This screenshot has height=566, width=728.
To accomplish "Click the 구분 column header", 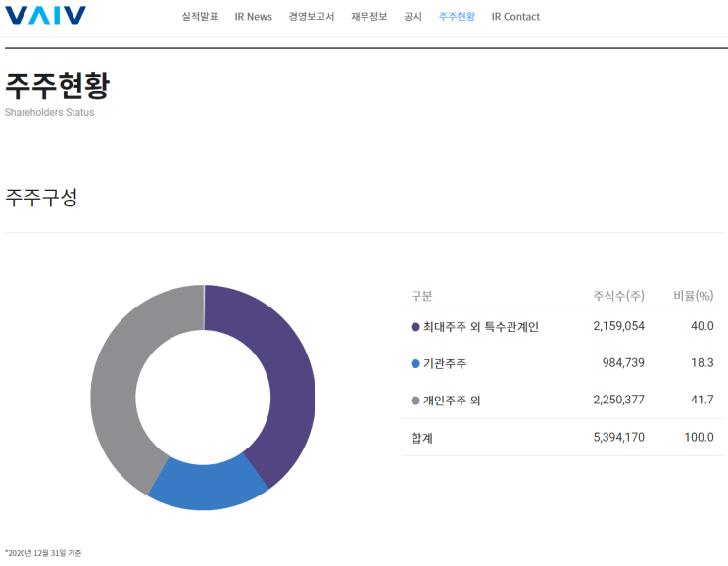I will click(421, 296).
